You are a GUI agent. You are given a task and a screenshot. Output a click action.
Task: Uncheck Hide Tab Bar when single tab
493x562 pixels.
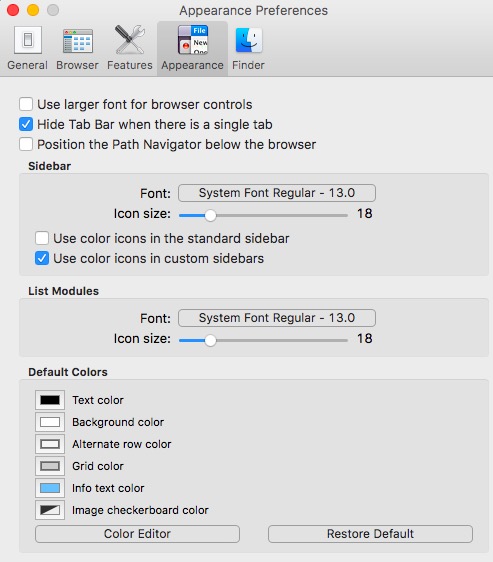tap(26, 124)
